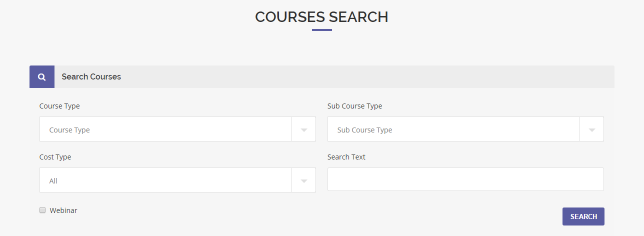Open the Cost Type field showing All

tap(177, 180)
